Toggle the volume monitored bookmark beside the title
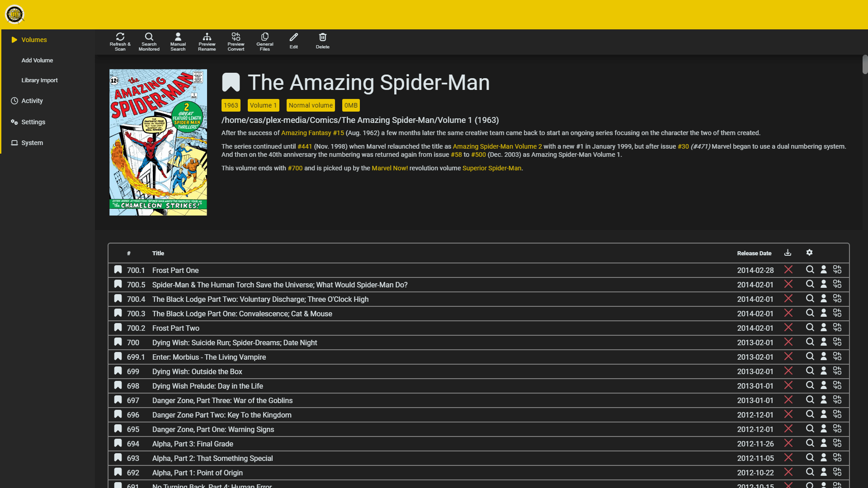The height and width of the screenshot is (488, 868). (231, 82)
